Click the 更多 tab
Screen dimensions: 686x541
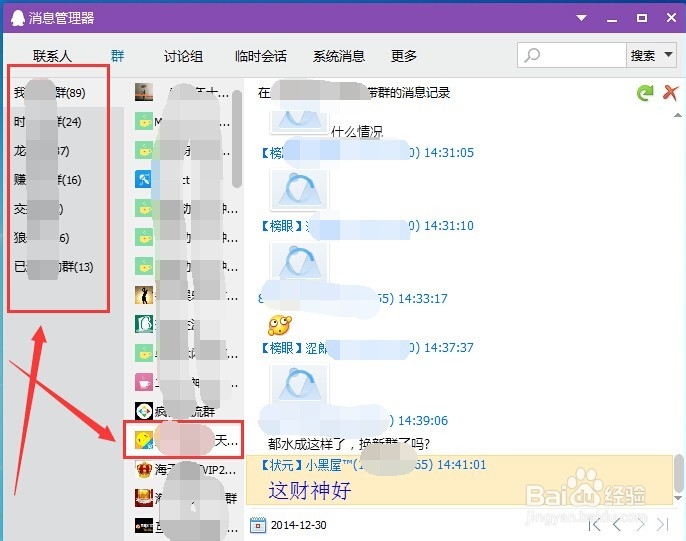pyautogui.click(x=403, y=56)
